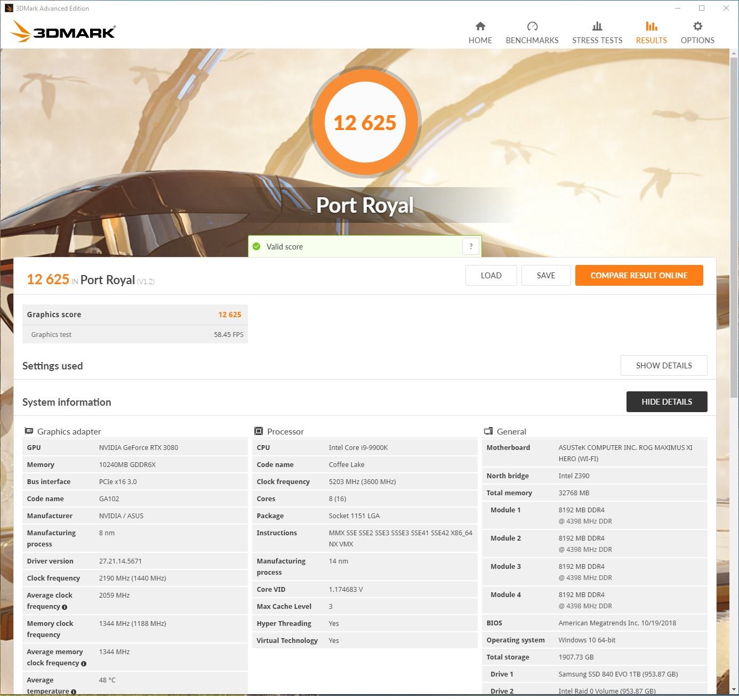The height and width of the screenshot is (700, 739).
Task: Click CPU clock frequency 5203 MHz (3600 MHz)
Action: 362,481
